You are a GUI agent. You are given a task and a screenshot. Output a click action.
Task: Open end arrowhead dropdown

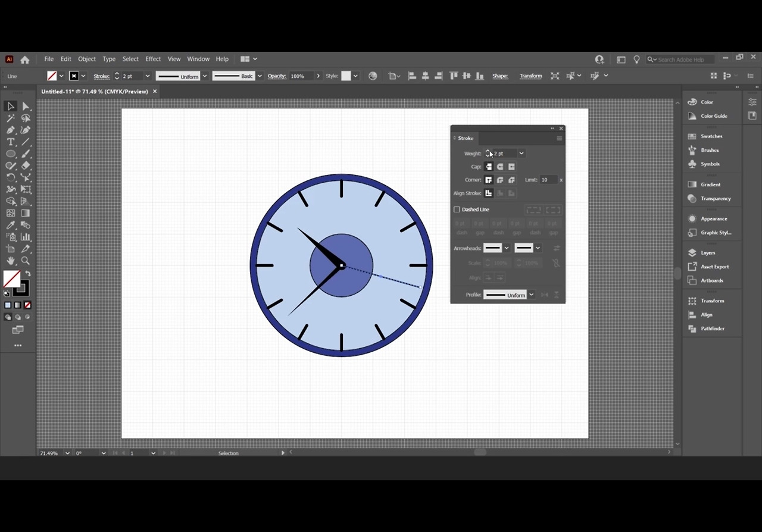coord(538,248)
